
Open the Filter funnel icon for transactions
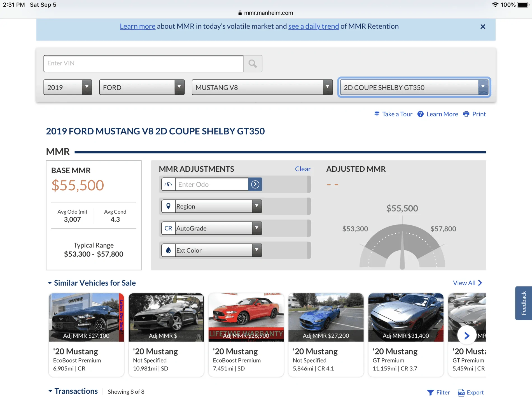[x=430, y=393]
